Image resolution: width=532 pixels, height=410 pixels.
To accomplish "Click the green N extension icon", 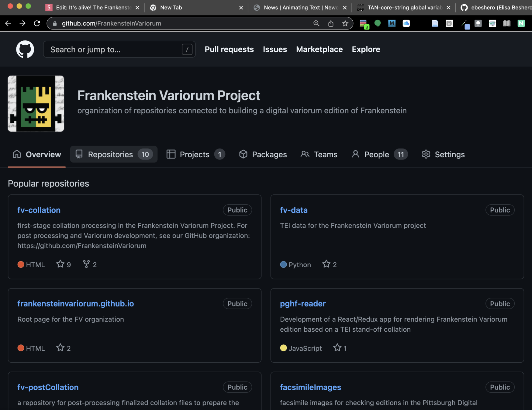I will (x=521, y=23).
